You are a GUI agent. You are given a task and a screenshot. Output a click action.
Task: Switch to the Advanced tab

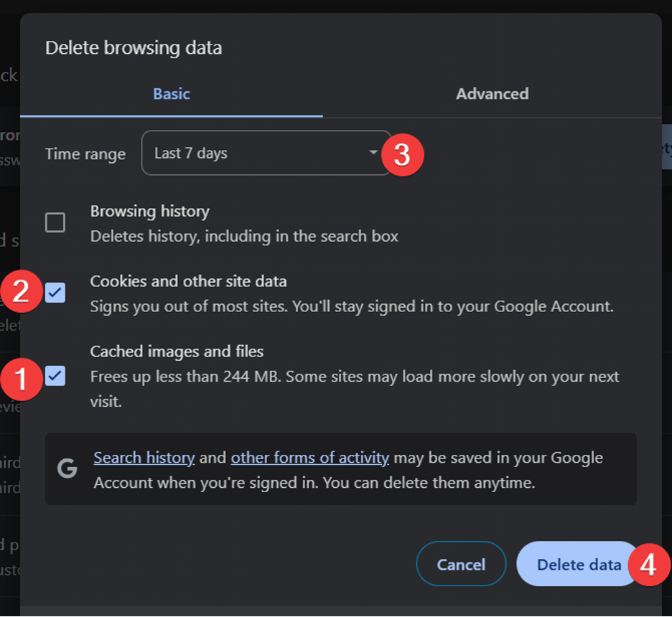492,94
